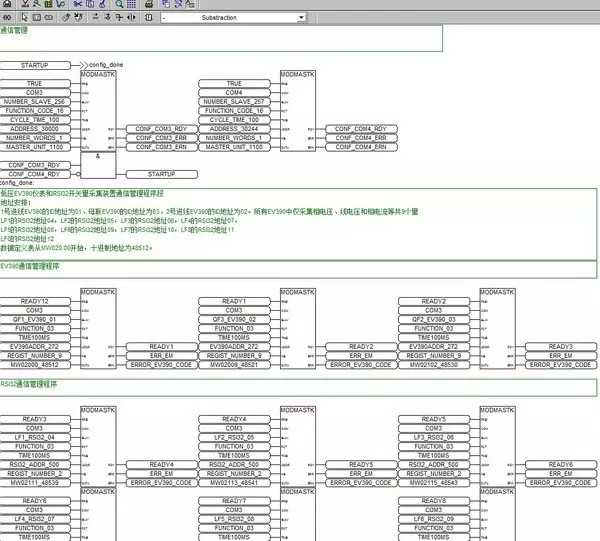The width and height of the screenshot is (600, 541).
Task: Click the LF2_RS32_05 variable
Action: [x=234, y=438]
